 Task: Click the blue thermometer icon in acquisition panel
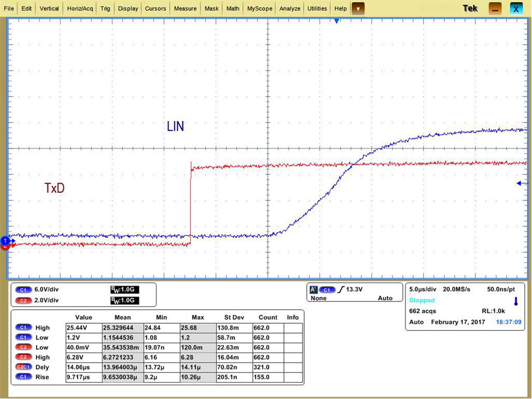(x=516, y=301)
